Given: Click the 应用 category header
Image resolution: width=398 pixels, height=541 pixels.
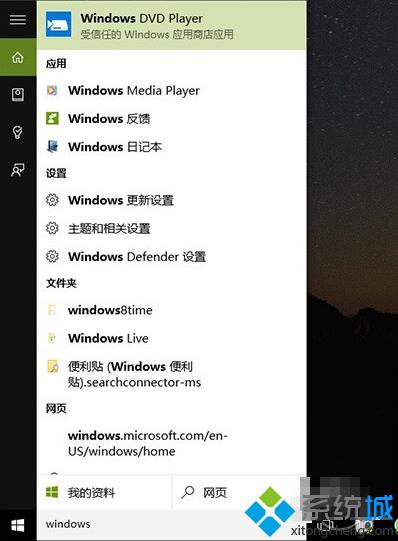Looking at the screenshot, I should (x=56, y=63).
